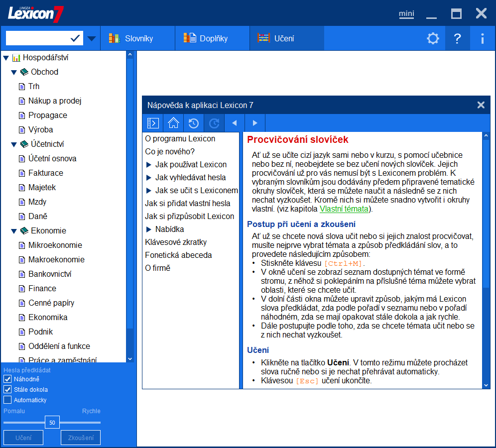Click the Hospodářství chart icon
Viewport: 496px width, 448px height.
click(x=16, y=58)
